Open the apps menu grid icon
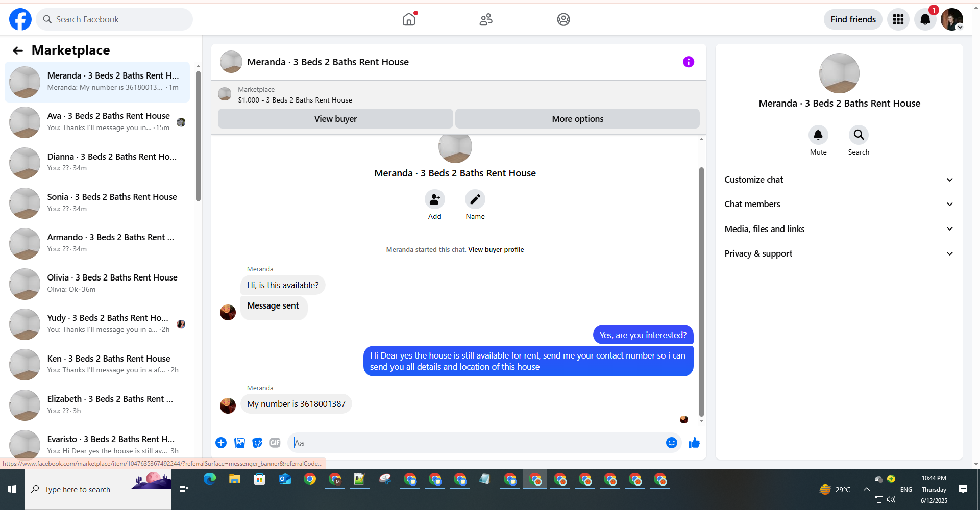 [898, 19]
